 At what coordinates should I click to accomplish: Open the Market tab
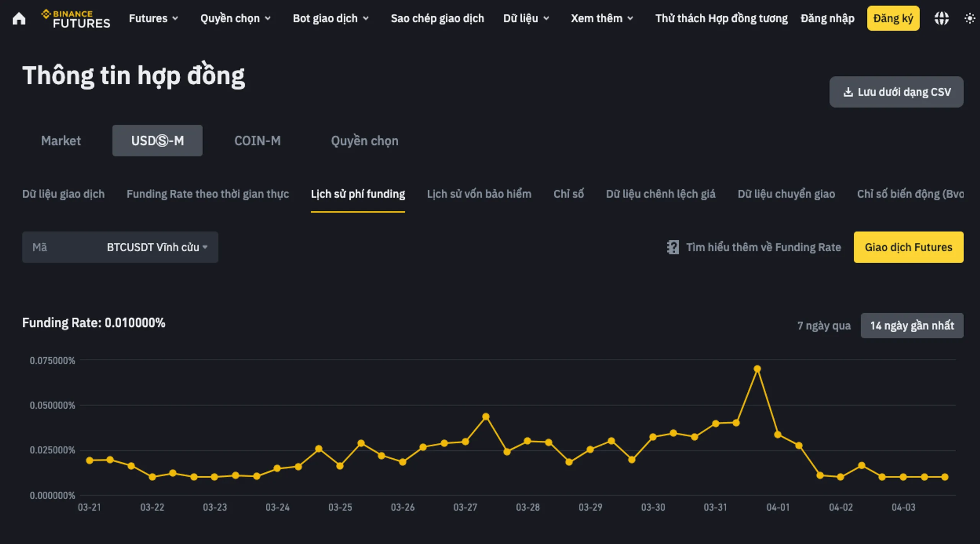(61, 141)
